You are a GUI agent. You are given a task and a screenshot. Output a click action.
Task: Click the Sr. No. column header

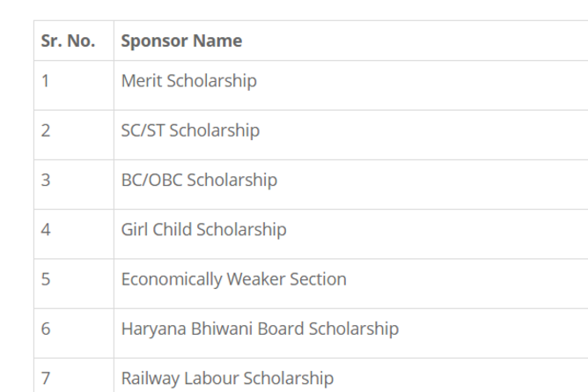click(x=68, y=41)
